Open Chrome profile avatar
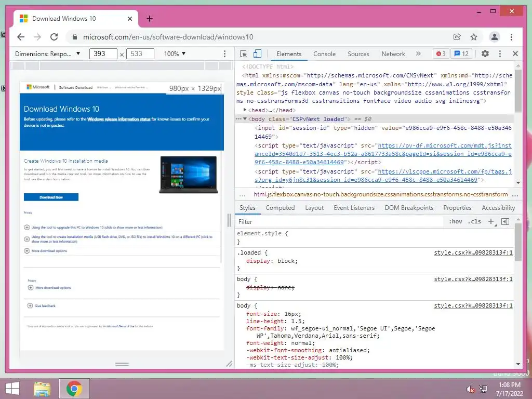Screen dimensions: 532x399 click(495, 37)
